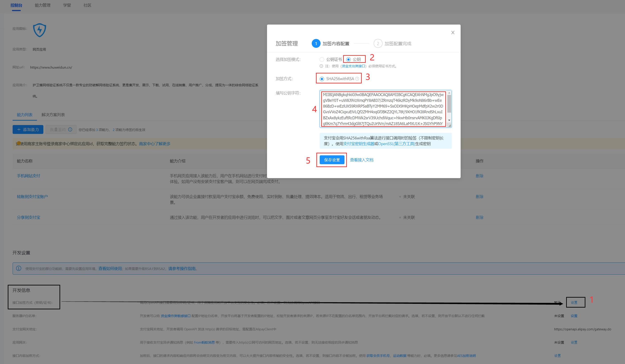The image size is (625, 364).
Task: Open the AES加密说明 link
Action: point(466,356)
